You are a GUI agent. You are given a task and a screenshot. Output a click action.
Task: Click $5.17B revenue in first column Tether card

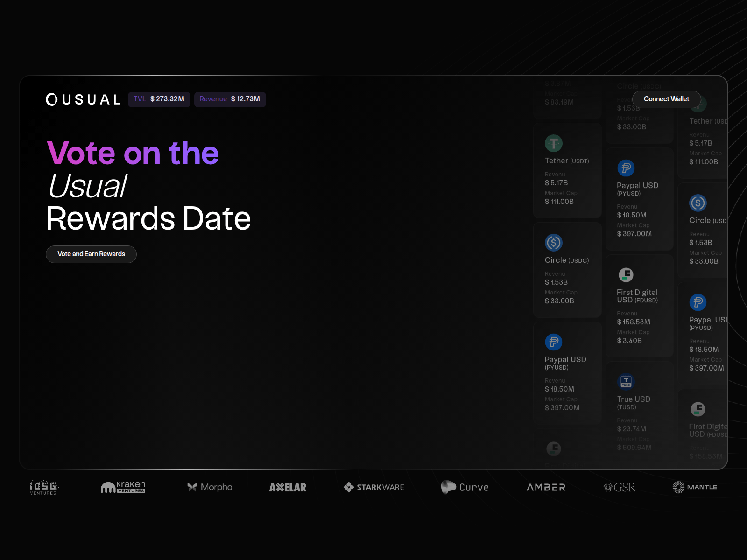557,183
